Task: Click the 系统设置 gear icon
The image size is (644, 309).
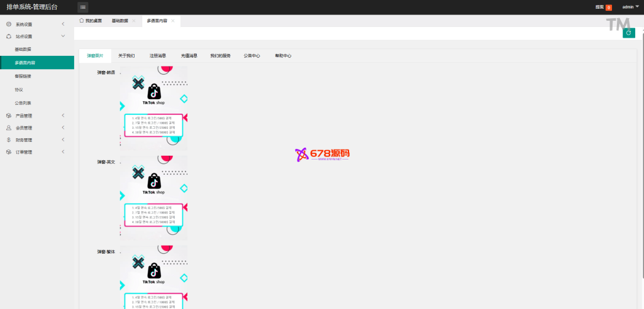Action: pyautogui.click(x=9, y=24)
